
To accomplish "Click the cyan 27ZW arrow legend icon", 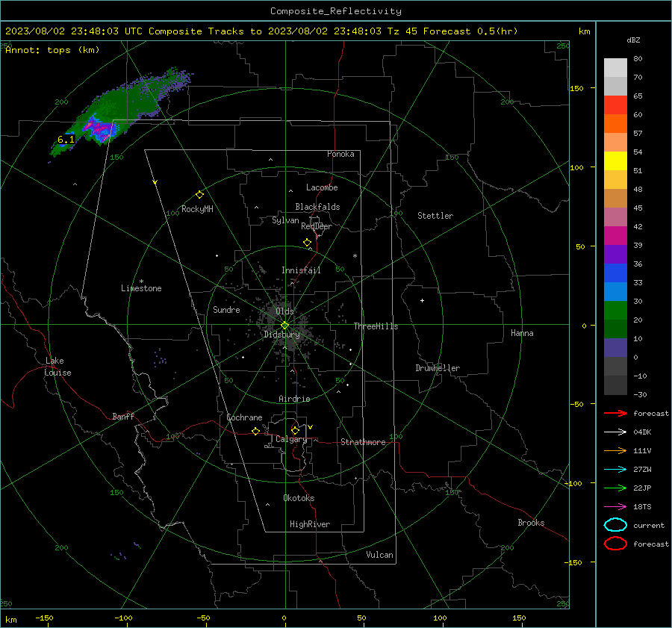I will click(615, 470).
